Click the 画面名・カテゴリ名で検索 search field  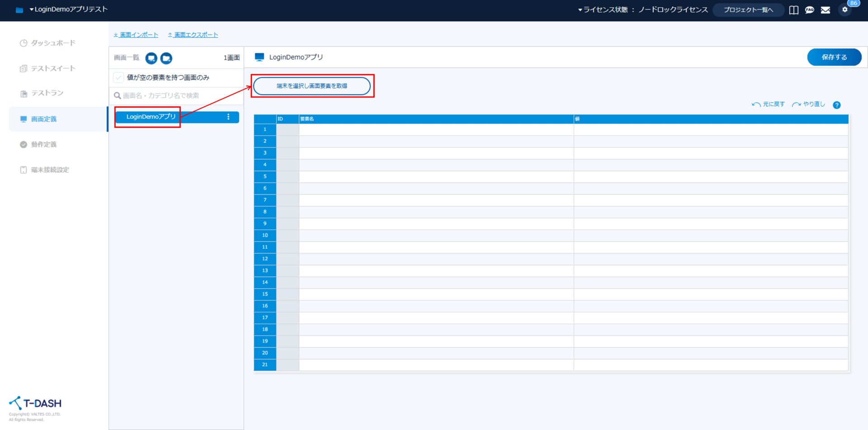(176, 95)
